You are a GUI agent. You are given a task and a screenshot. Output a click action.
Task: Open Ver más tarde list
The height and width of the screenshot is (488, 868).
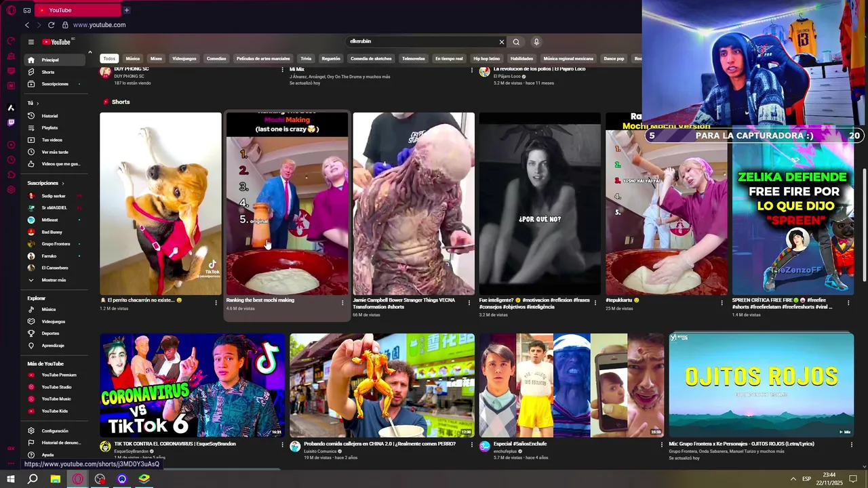54,152
